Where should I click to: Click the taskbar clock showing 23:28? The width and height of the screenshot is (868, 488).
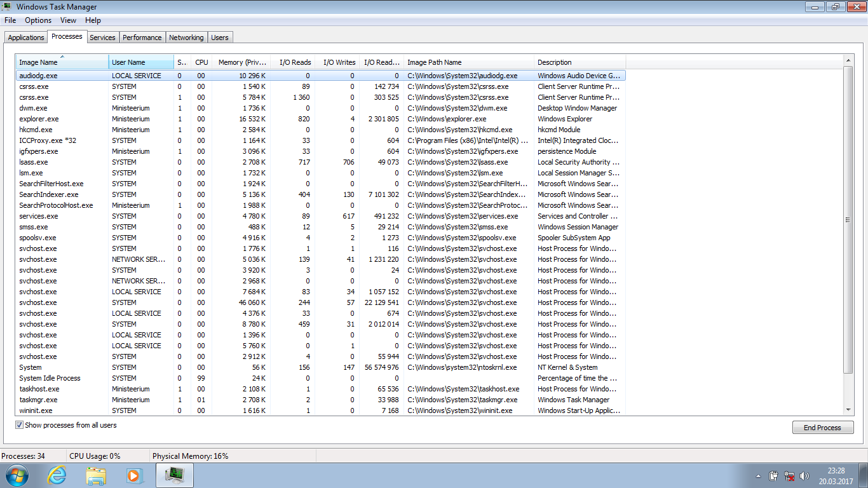(x=836, y=476)
